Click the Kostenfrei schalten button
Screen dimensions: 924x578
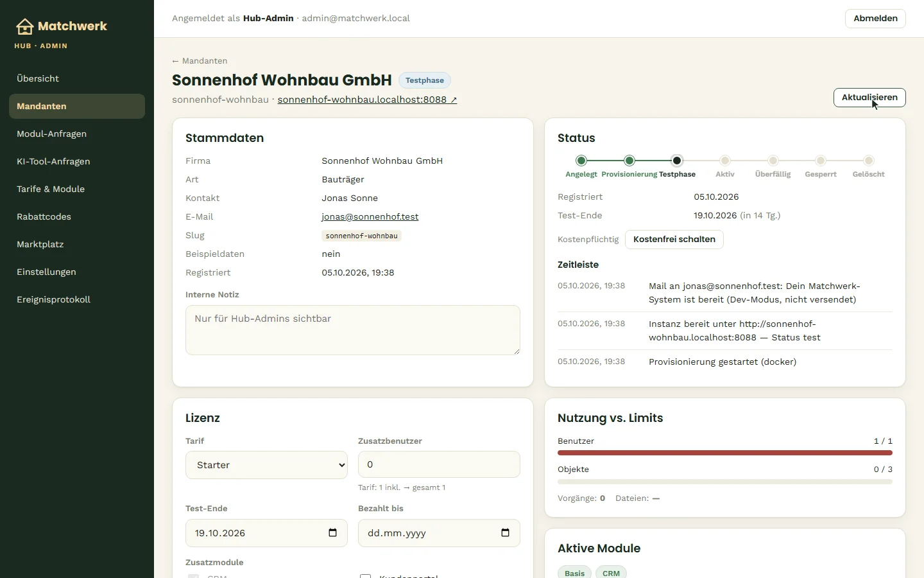(x=674, y=240)
